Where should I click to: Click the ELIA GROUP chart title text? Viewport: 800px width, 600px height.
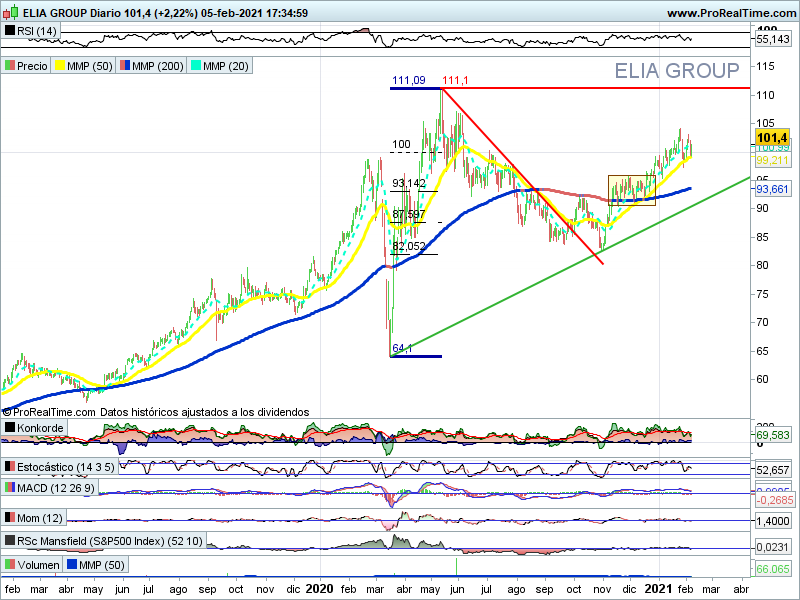677,71
